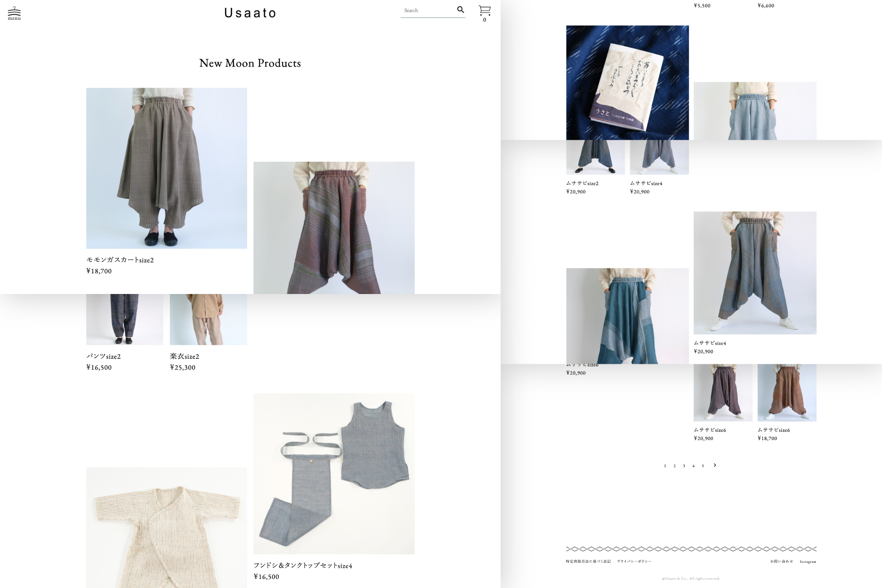Select pagination page 1
The width and height of the screenshot is (882, 588).
(x=665, y=465)
